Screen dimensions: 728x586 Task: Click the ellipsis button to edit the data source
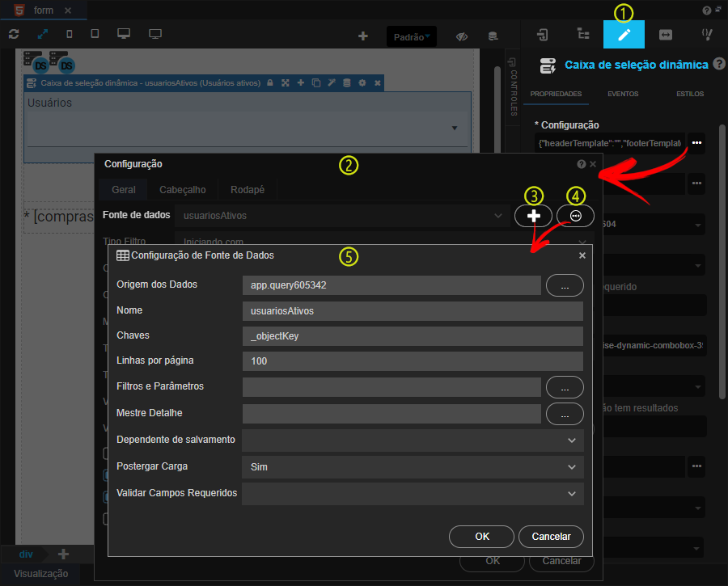point(575,216)
